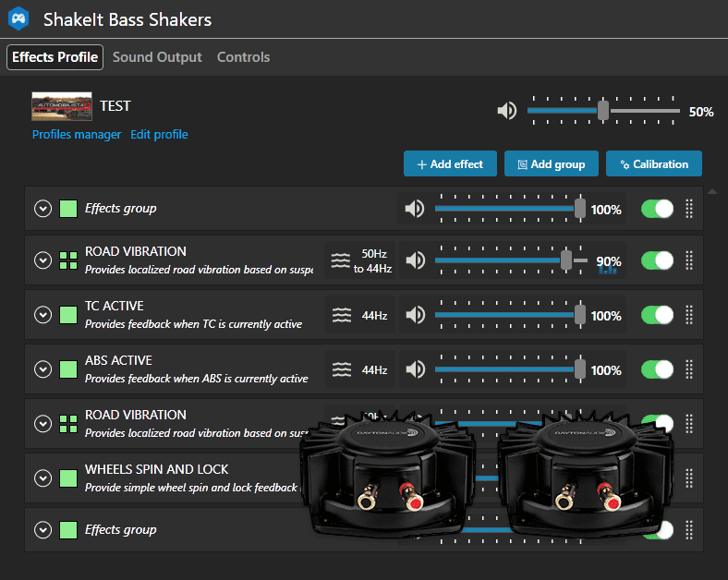The image size is (728, 580).
Task: Click the green square icon beside TC ACTIVE
Action: pos(68,316)
